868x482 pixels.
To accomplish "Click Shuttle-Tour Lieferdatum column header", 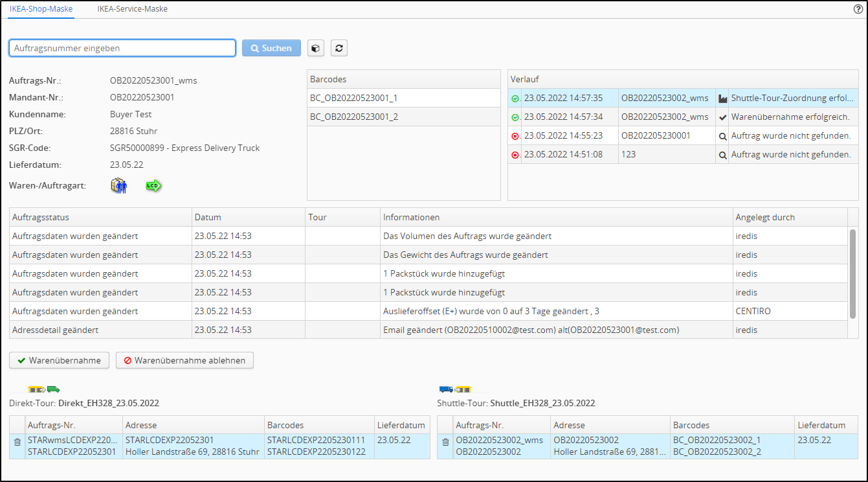I will click(826, 425).
